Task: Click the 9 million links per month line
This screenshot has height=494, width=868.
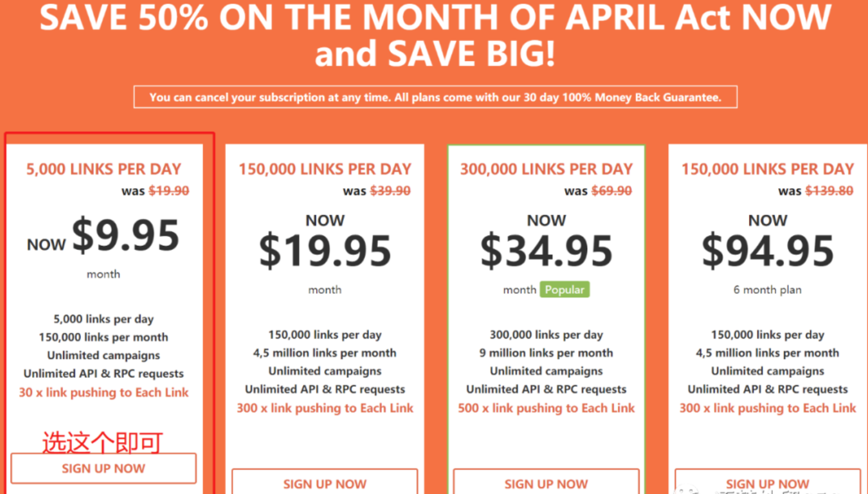Action: tap(546, 353)
